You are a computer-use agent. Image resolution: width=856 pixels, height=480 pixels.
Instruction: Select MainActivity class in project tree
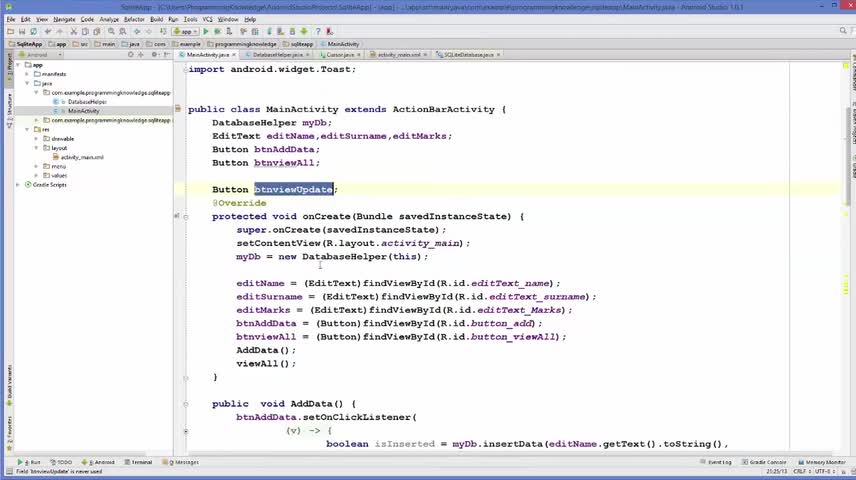84,111
